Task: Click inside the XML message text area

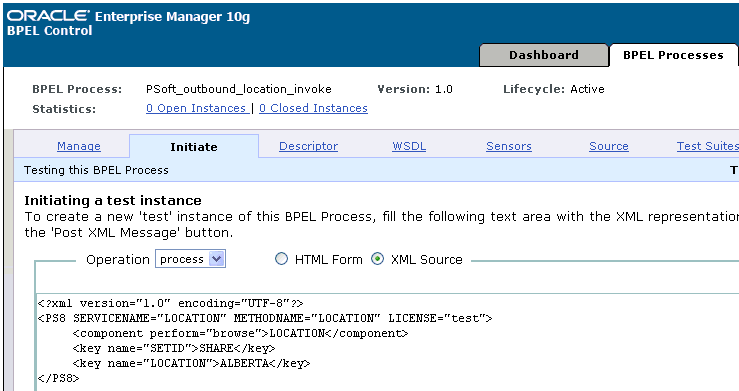Action: [387, 342]
